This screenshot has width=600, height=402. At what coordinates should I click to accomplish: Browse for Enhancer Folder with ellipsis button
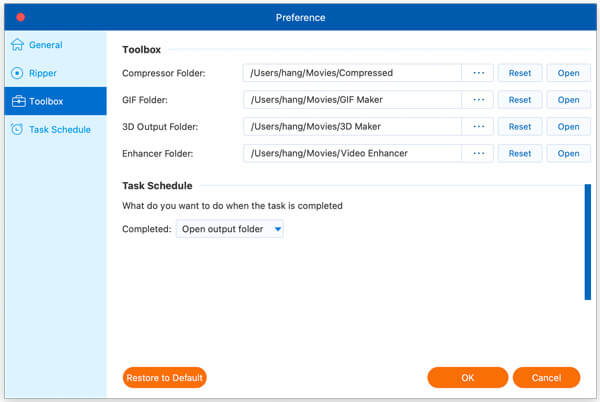(477, 154)
